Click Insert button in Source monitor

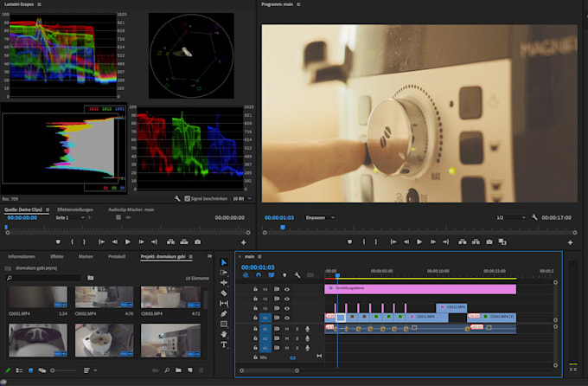170,242
